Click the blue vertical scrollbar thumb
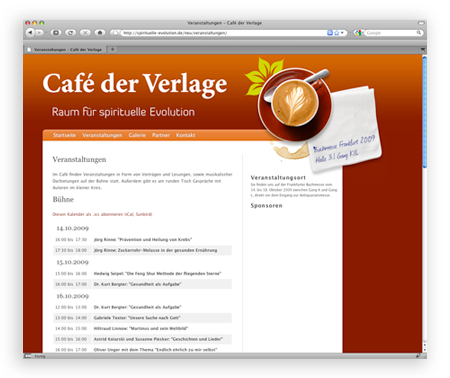 [424, 112]
